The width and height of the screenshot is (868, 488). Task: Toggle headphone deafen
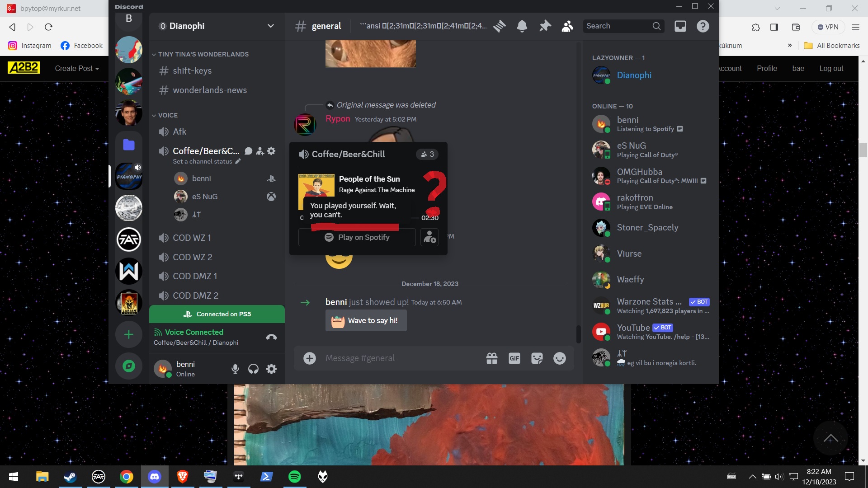253,369
